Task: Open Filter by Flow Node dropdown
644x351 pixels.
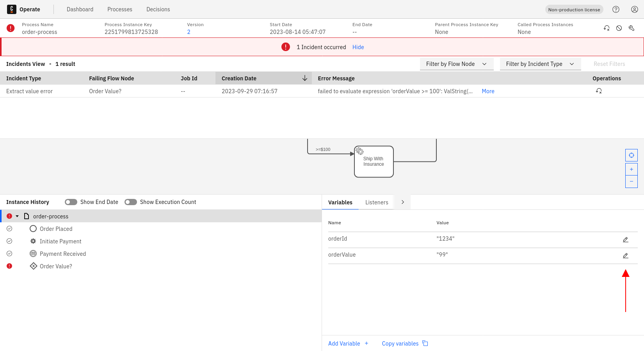Action: click(456, 64)
